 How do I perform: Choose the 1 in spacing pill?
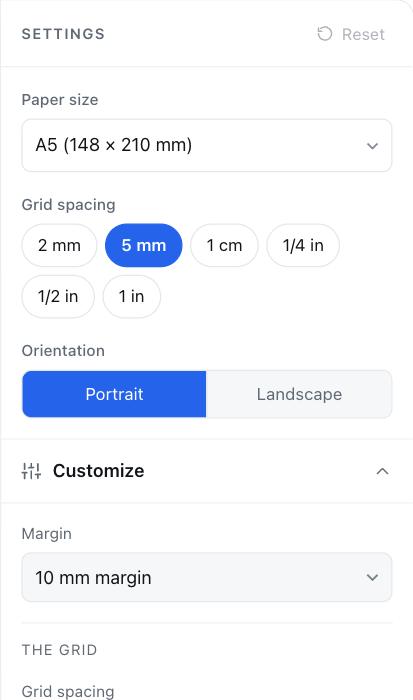pyautogui.click(x=131, y=296)
